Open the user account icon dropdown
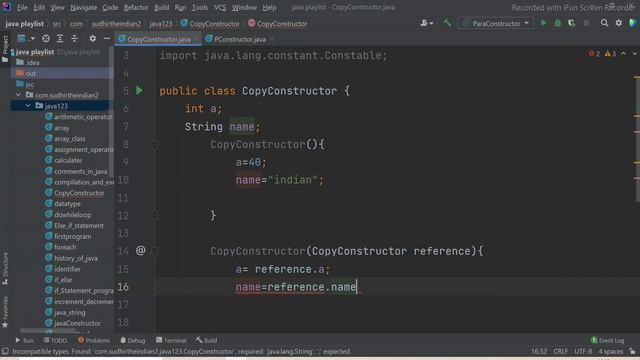Screen dimensions: 640x360 (427, 23)
